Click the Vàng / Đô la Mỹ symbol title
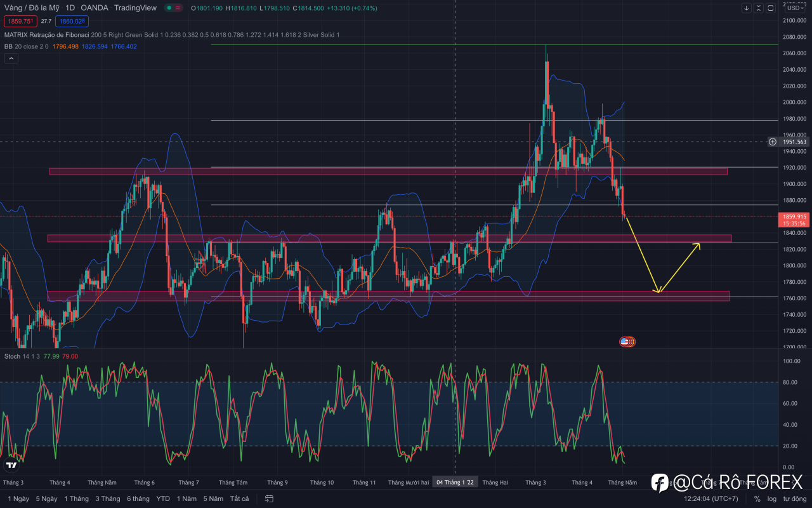This screenshot has width=812, height=508. [x=32, y=8]
